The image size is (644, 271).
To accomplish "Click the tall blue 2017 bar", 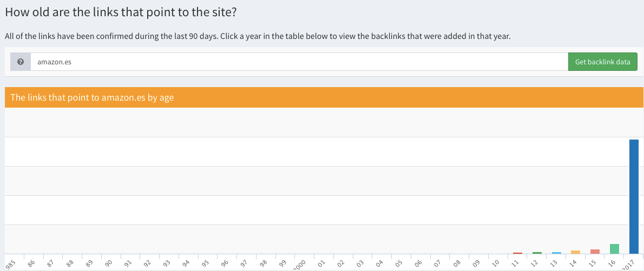I will tap(633, 196).
